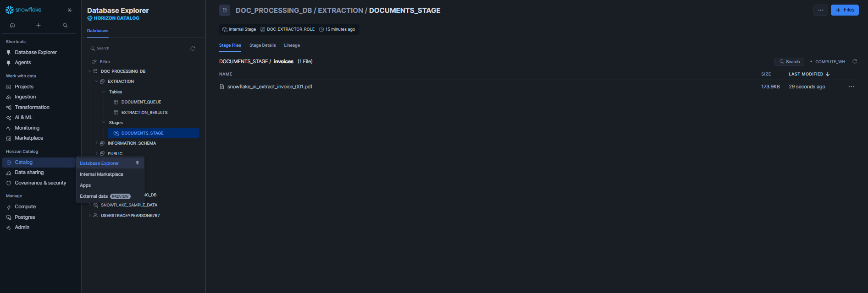The width and height of the screenshot is (868, 293).
Task: Refresh the stage file list
Action: click(x=856, y=61)
